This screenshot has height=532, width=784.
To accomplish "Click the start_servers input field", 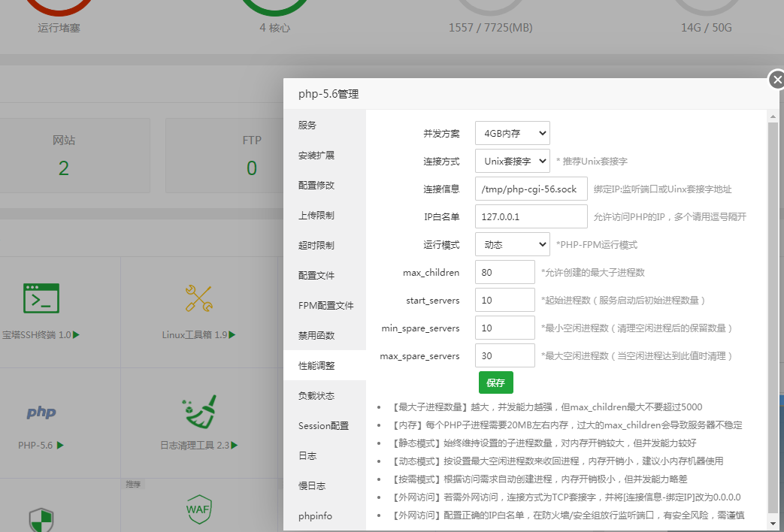I will coord(505,300).
